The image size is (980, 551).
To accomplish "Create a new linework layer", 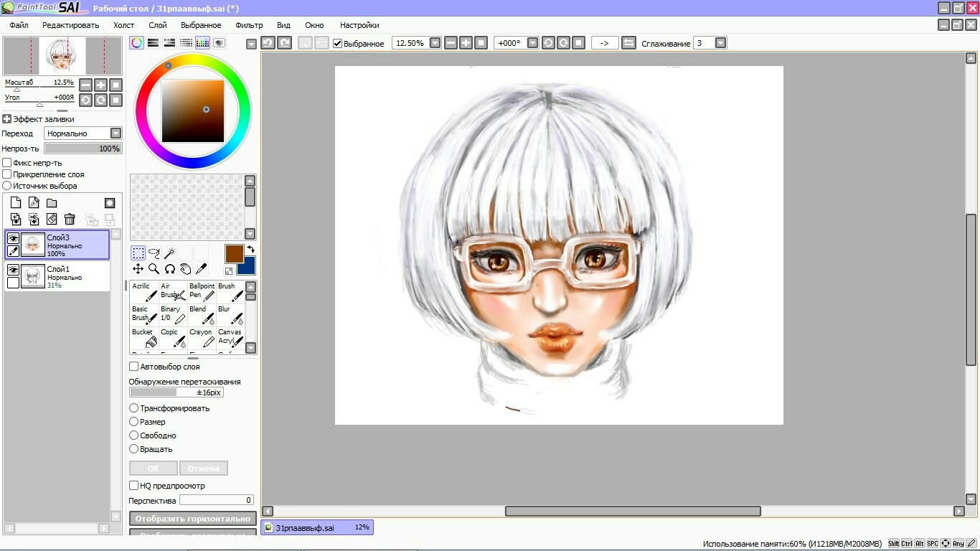I will [x=34, y=203].
